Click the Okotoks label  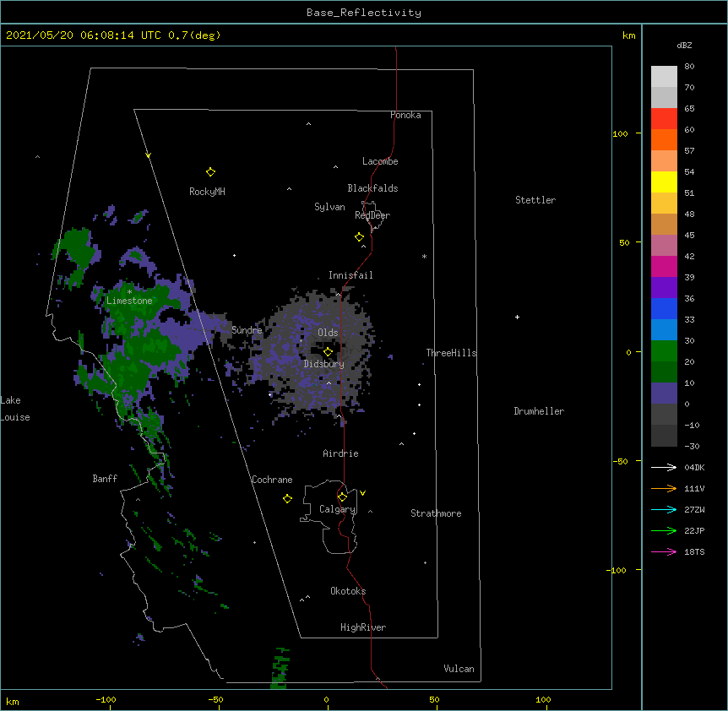pyautogui.click(x=348, y=591)
